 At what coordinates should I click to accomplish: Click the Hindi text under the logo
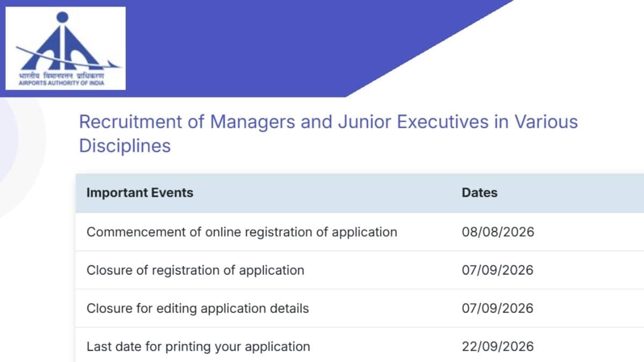61,76
